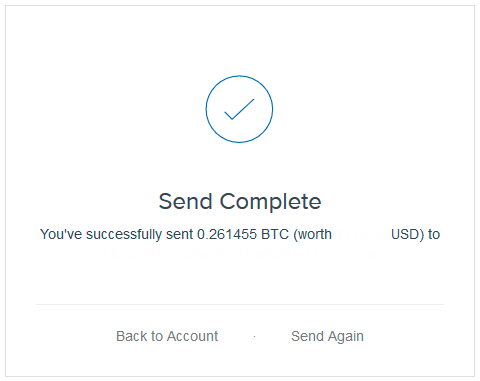Click the word Complete in heading

pyautogui.click(x=270, y=202)
